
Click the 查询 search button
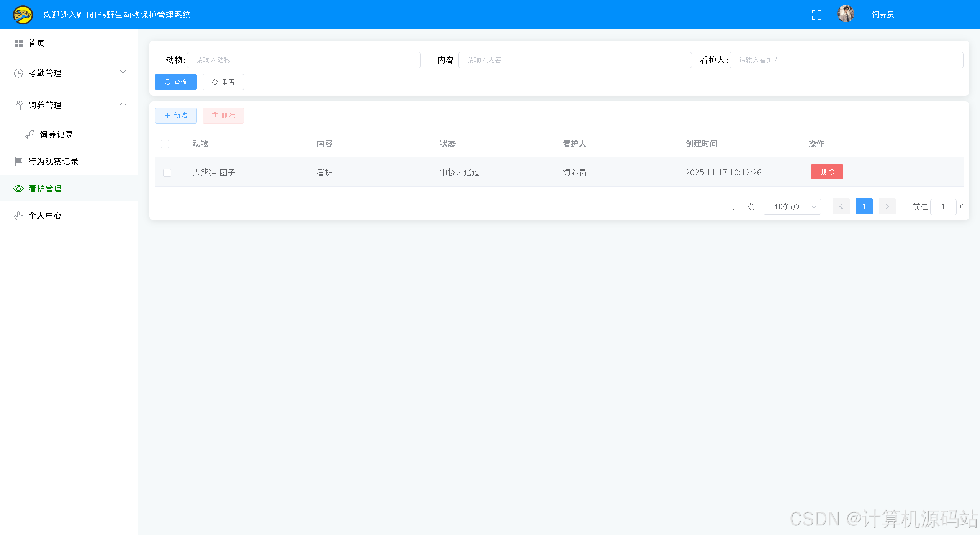coord(176,82)
